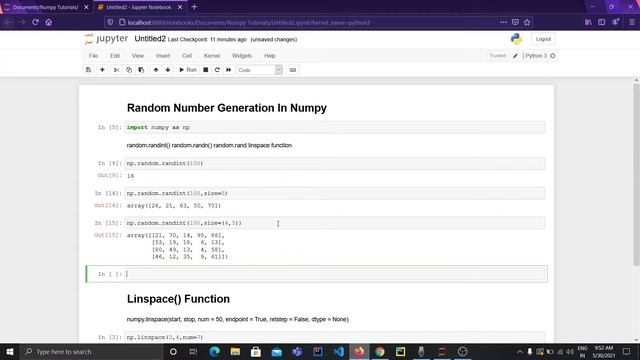Restart the kernel with circular arrow
The height and width of the screenshot is (360, 640).
217,70
